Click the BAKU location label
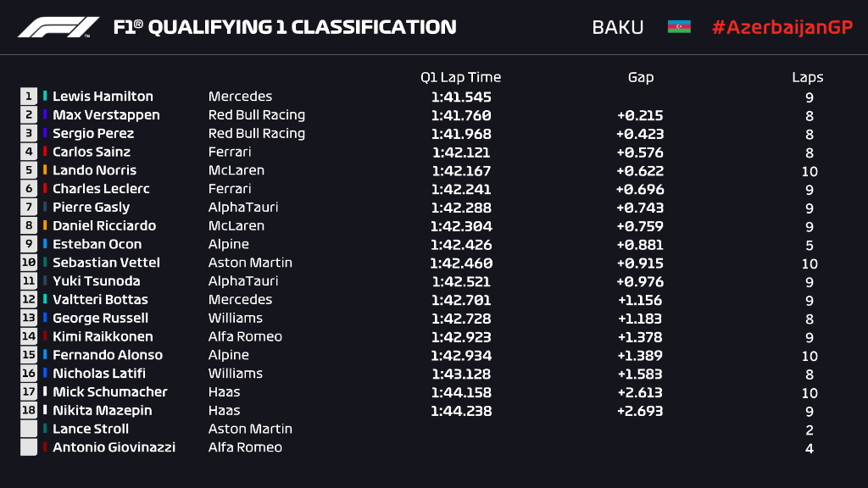Viewport: 868px width, 488px height. (x=618, y=27)
